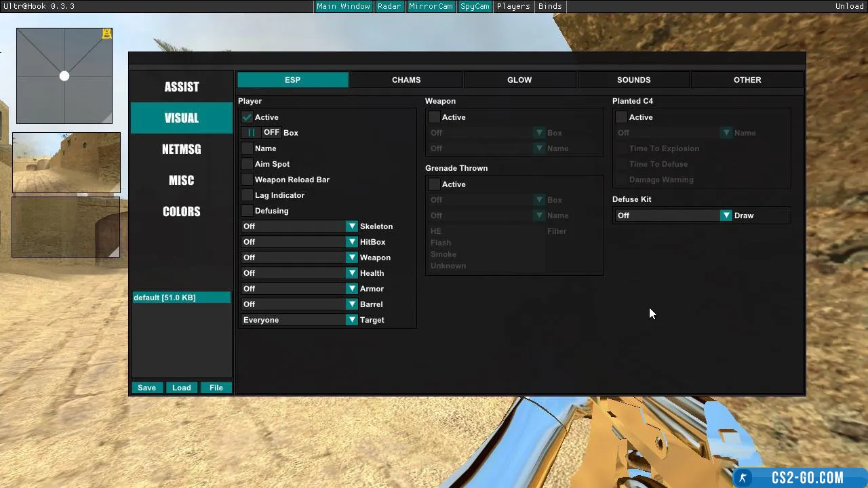868x488 pixels.
Task: Click the SpyCam preview resize corner grip
Action: tap(115, 252)
